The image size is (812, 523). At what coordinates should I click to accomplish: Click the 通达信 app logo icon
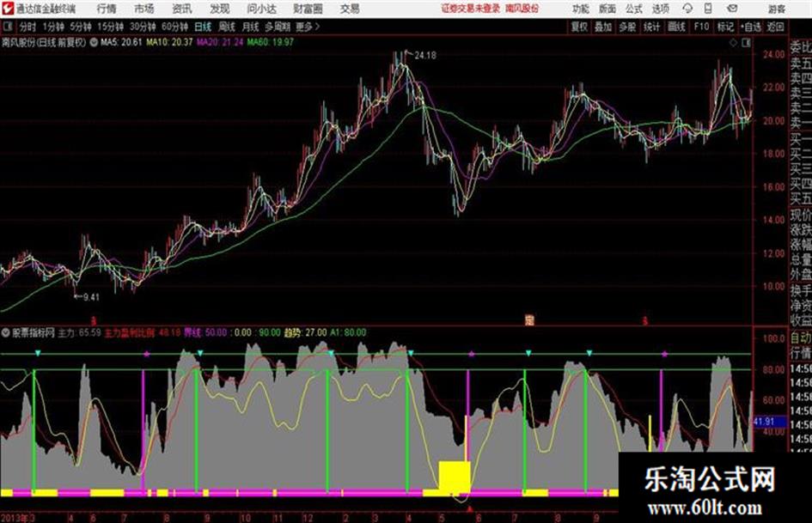(8, 9)
